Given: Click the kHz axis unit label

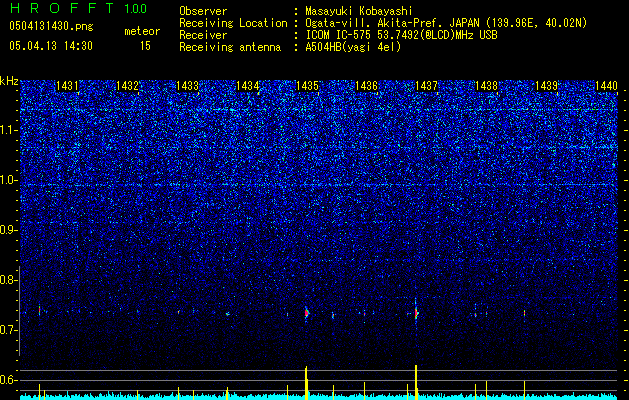Looking at the screenshot, I should pyautogui.click(x=9, y=81).
